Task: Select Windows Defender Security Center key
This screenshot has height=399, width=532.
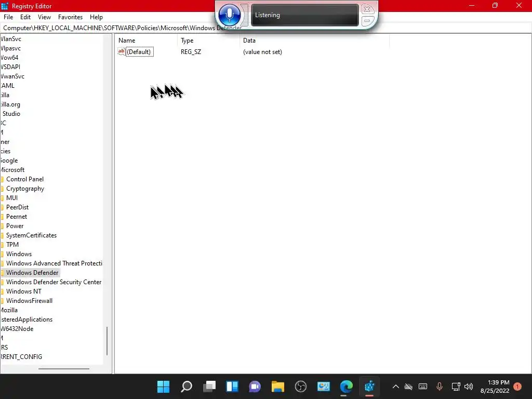Action: coord(54,282)
